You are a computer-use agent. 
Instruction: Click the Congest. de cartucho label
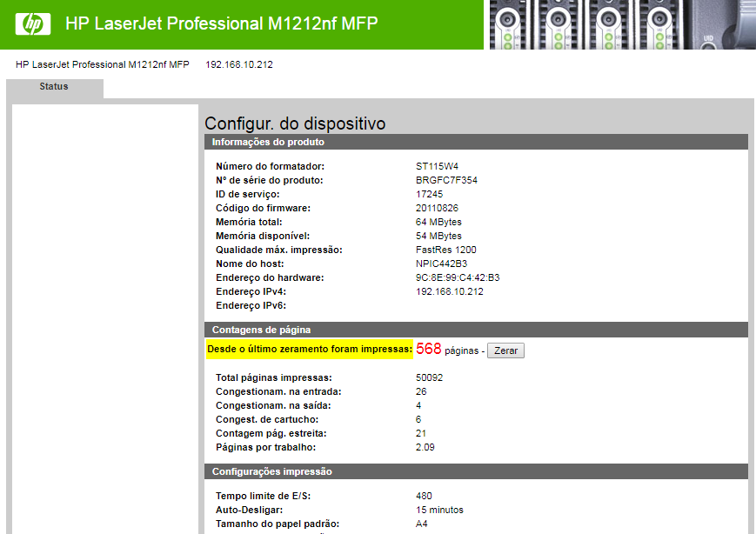267,420
